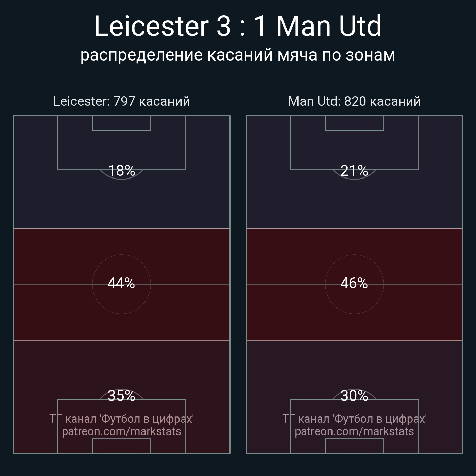
Task: Click Telegram channel text on Leicester pitch
Action: click(121, 419)
